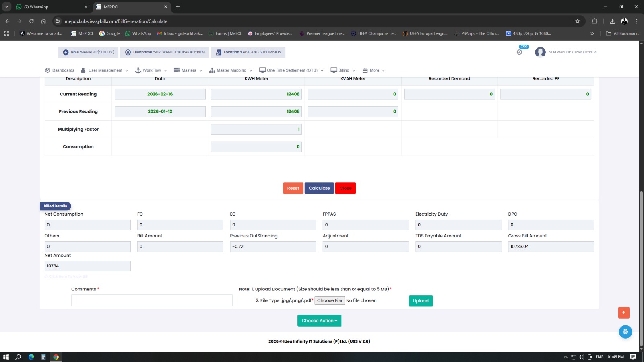644x362 pixels.
Task: Reload the page with the refresh icon
Action: coord(31,21)
